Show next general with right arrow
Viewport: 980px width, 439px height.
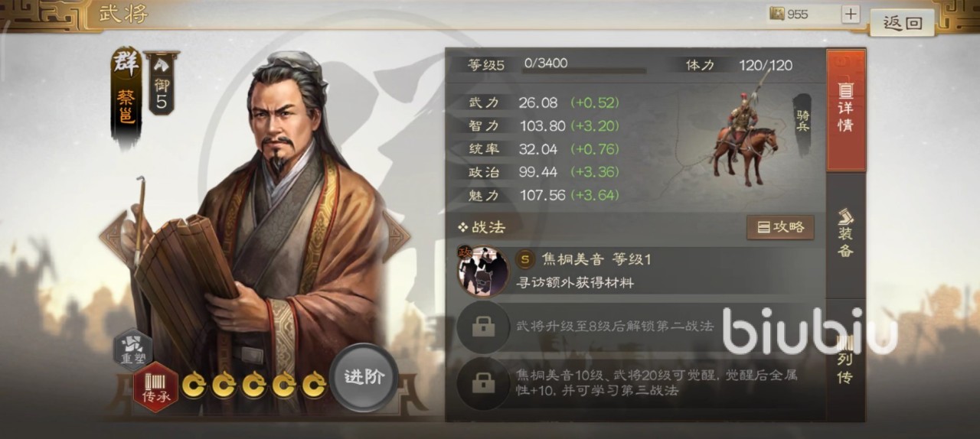(x=397, y=234)
